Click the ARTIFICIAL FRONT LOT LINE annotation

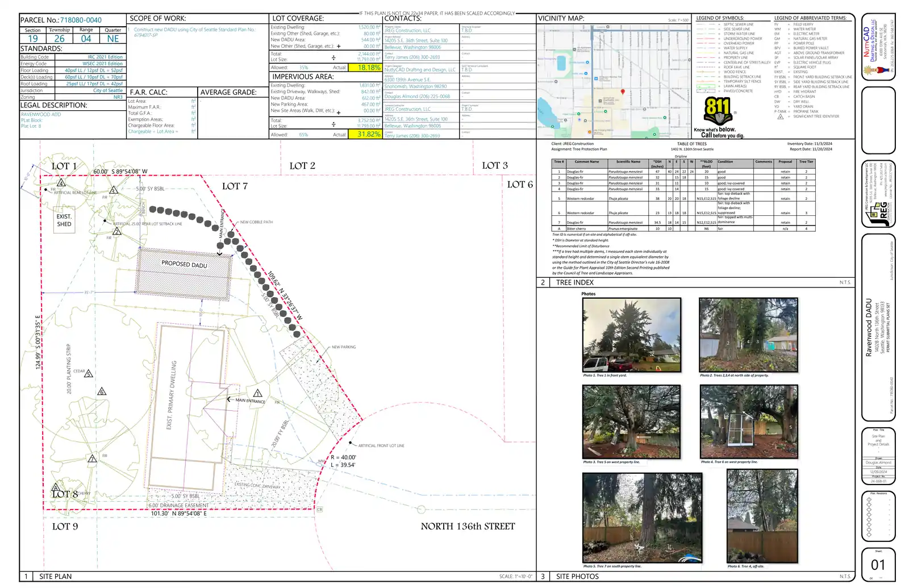[381, 446]
